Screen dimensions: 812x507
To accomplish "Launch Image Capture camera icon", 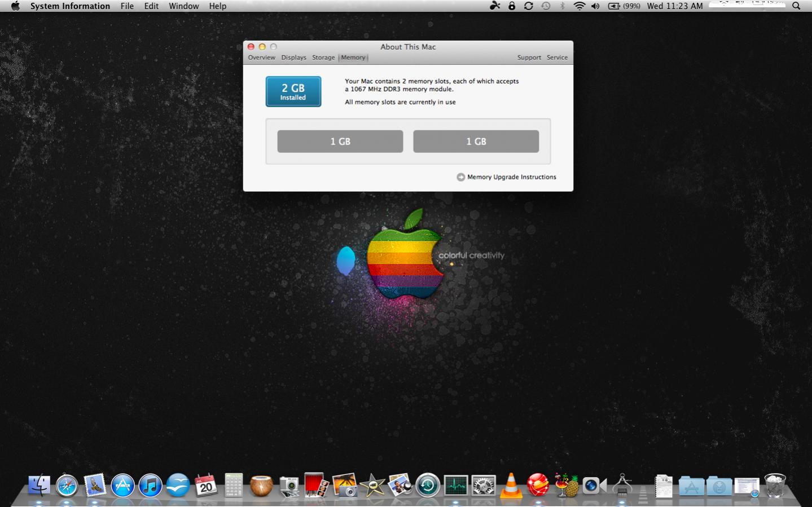I will coord(289,486).
